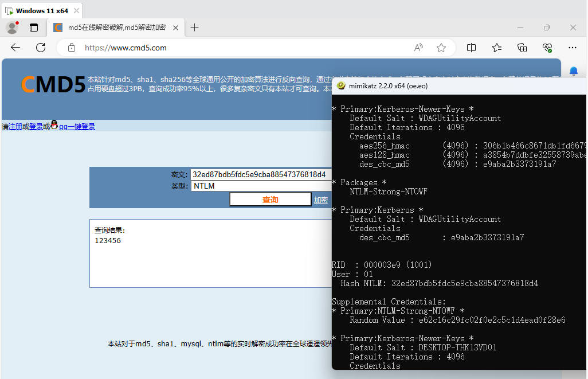
Task: Open the 类型 NTLM type dropdown
Action: click(261, 186)
